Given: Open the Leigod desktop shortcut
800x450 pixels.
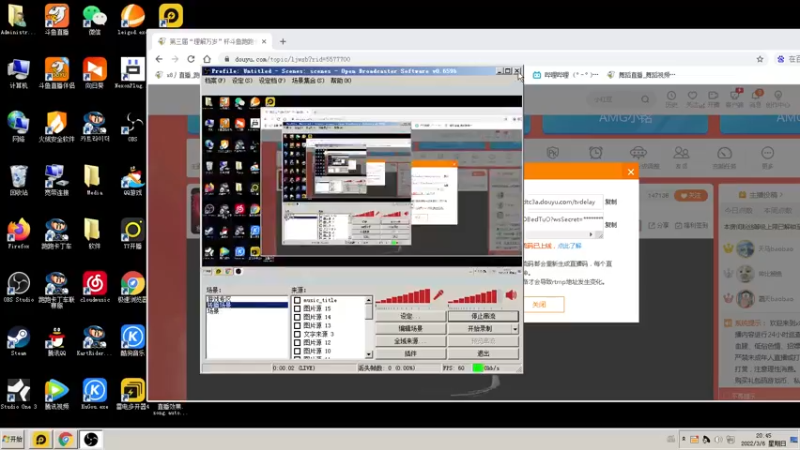Looking at the screenshot, I should click(x=132, y=19).
